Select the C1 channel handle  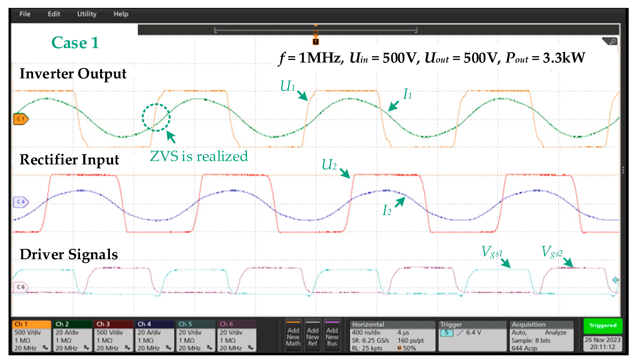pos(21,119)
